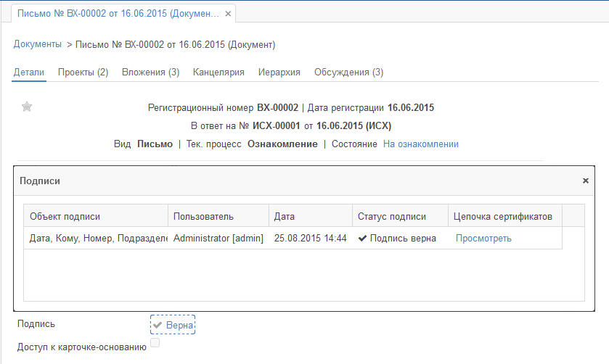
Task: Go to the Канцелярия tab
Action: point(218,73)
